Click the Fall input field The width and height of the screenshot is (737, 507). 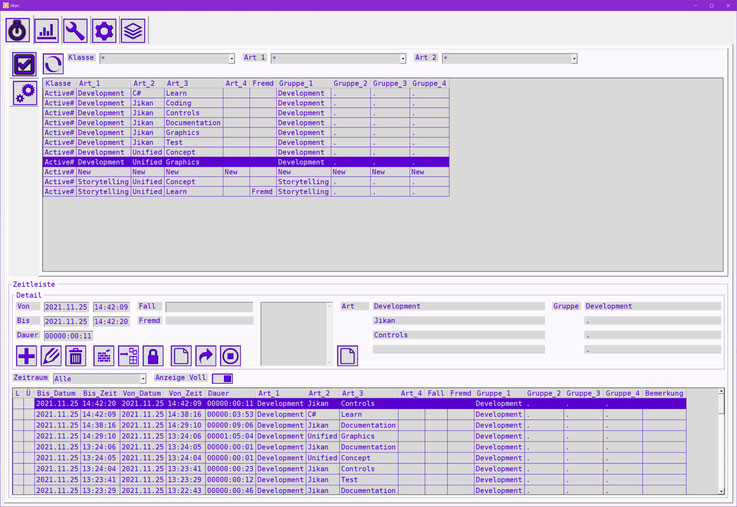(x=209, y=307)
